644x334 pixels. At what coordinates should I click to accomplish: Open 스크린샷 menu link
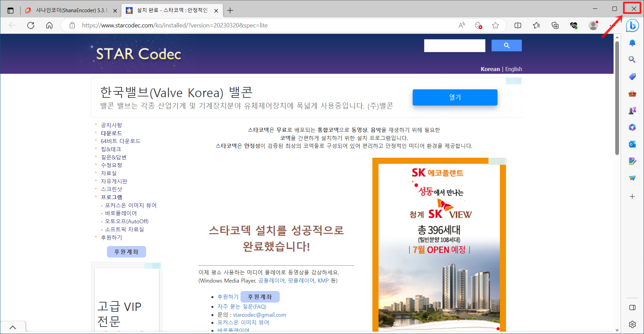click(111, 189)
